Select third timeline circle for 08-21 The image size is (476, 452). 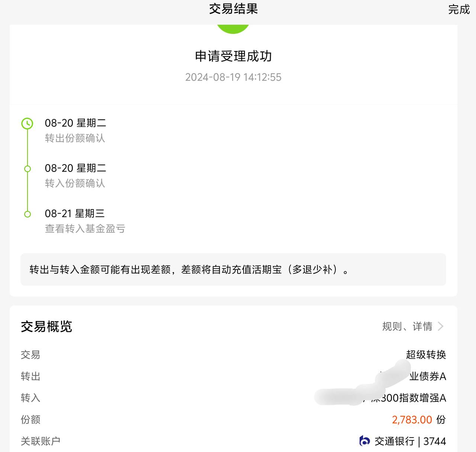pyautogui.click(x=27, y=214)
